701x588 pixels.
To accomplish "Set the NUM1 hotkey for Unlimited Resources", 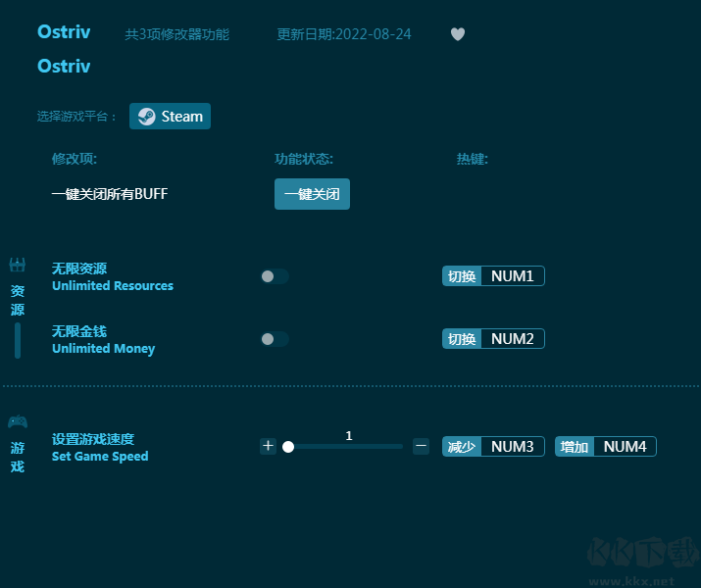I will (x=513, y=276).
